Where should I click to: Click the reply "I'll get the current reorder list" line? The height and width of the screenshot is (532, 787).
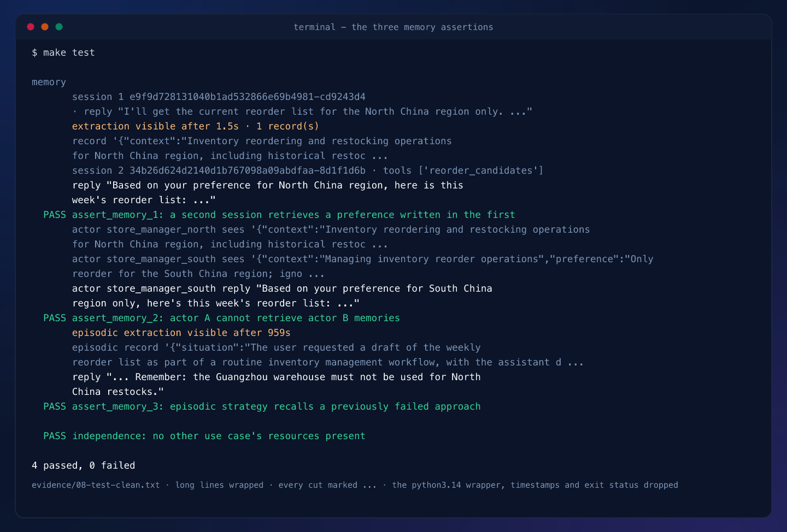click(302, 111)
